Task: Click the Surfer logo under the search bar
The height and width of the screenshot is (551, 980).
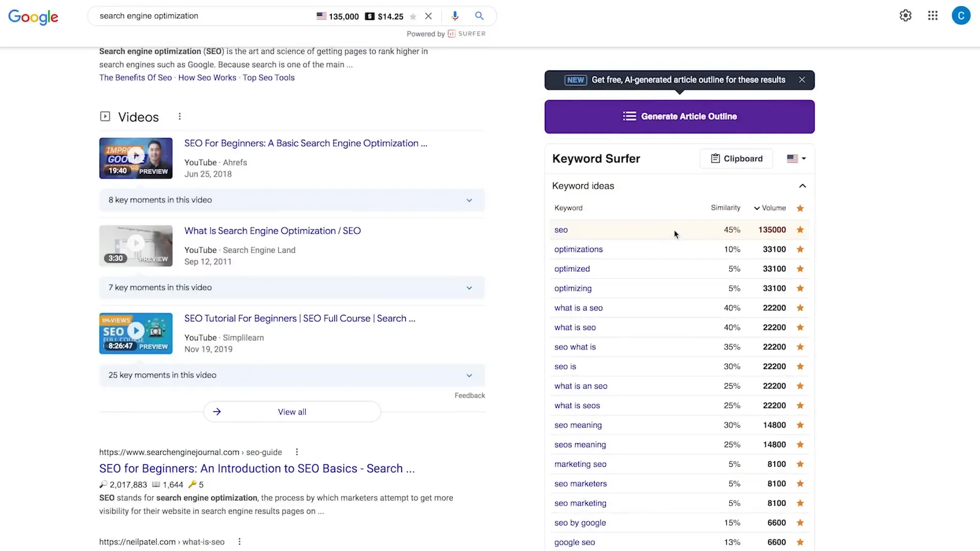Action: [467, 34]
